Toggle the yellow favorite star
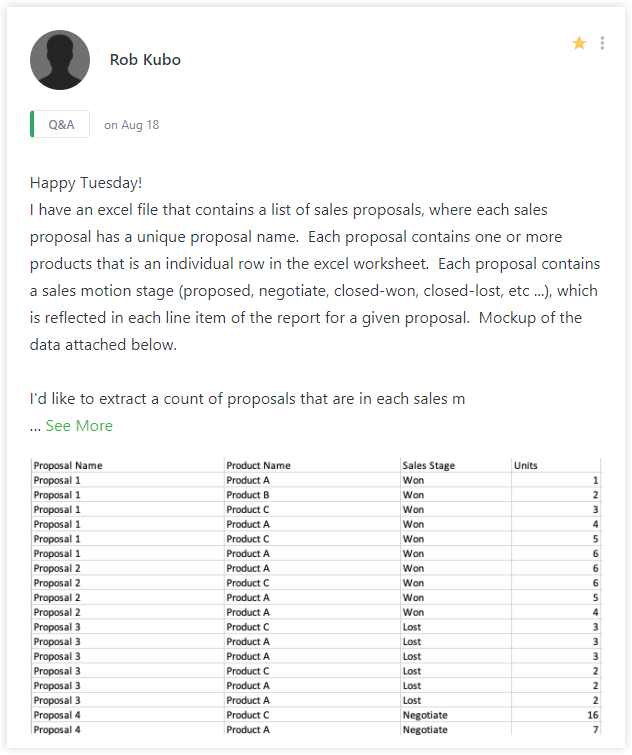This screenshot has height=755, width=632. [579, 43]
